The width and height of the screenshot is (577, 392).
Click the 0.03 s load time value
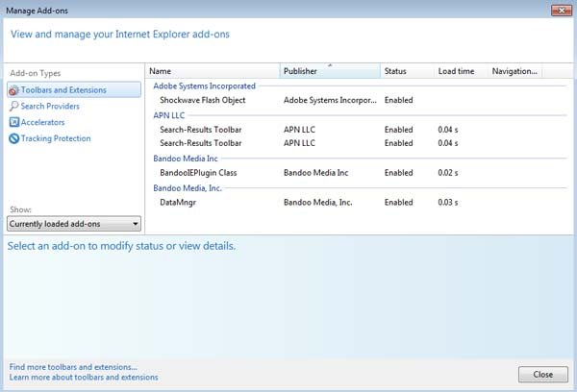(448, 203)
